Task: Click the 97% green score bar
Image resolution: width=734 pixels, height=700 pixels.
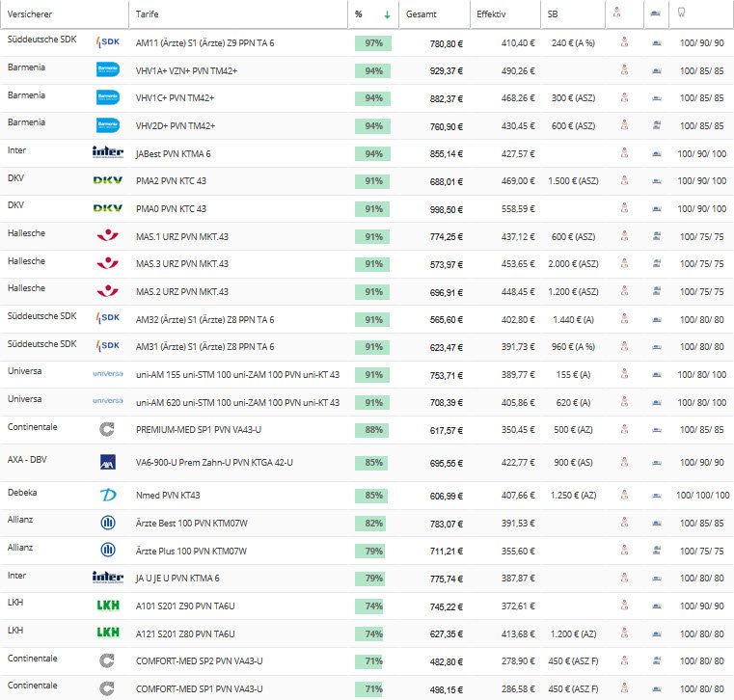Action: (372, 43)
